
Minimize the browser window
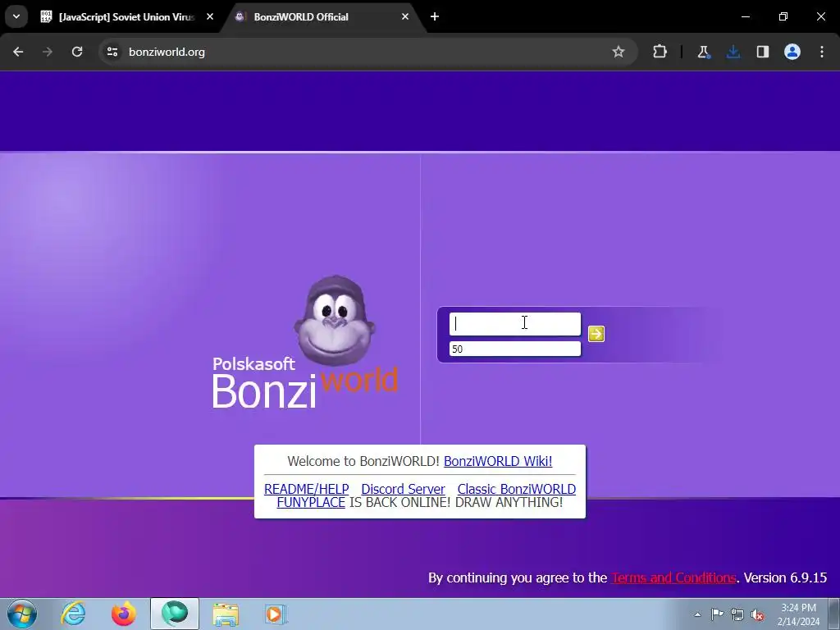coord(745,16)
